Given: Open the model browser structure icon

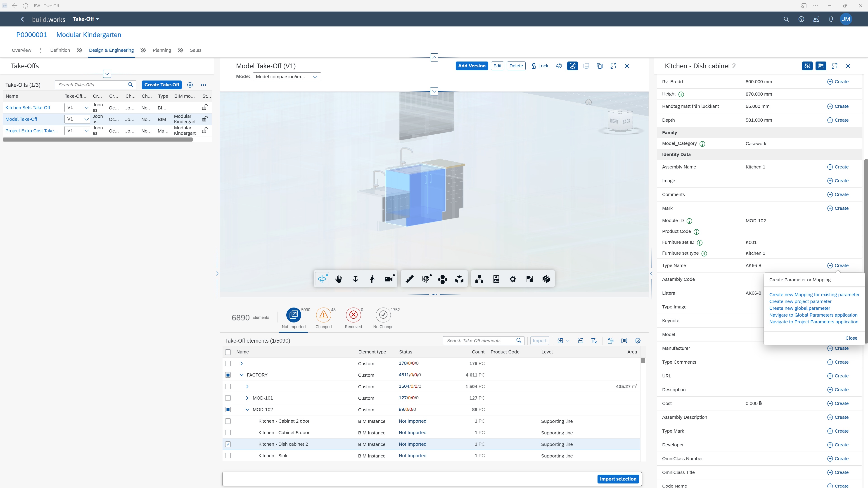Looking at the screenshot, I should coord(479,279).
